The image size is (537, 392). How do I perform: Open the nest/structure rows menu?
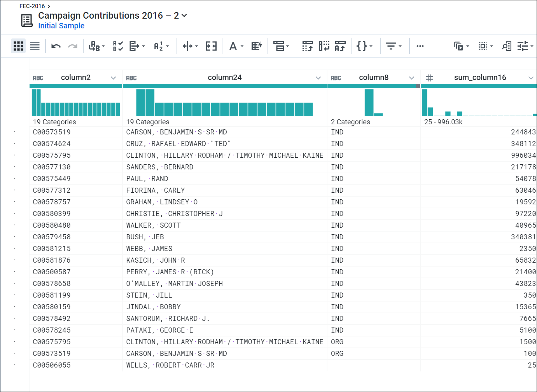point(281,46)
